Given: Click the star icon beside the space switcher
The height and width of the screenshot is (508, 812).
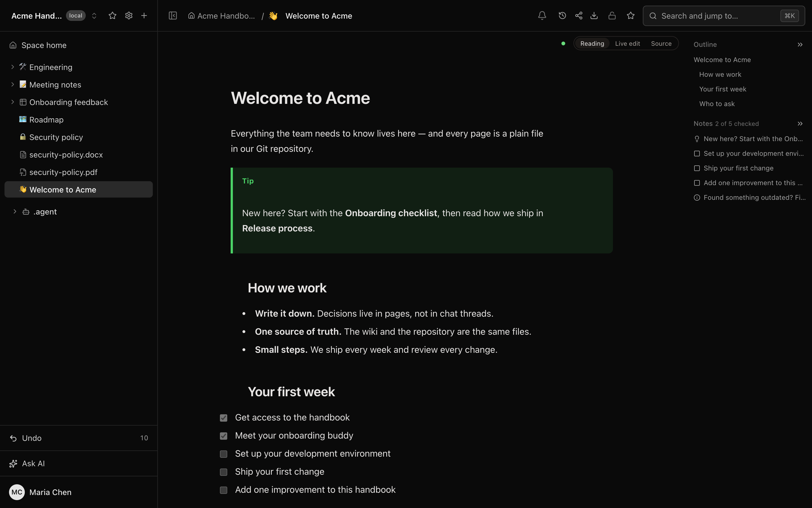Looking at the screenshot, I should click(x=112, y=16).
